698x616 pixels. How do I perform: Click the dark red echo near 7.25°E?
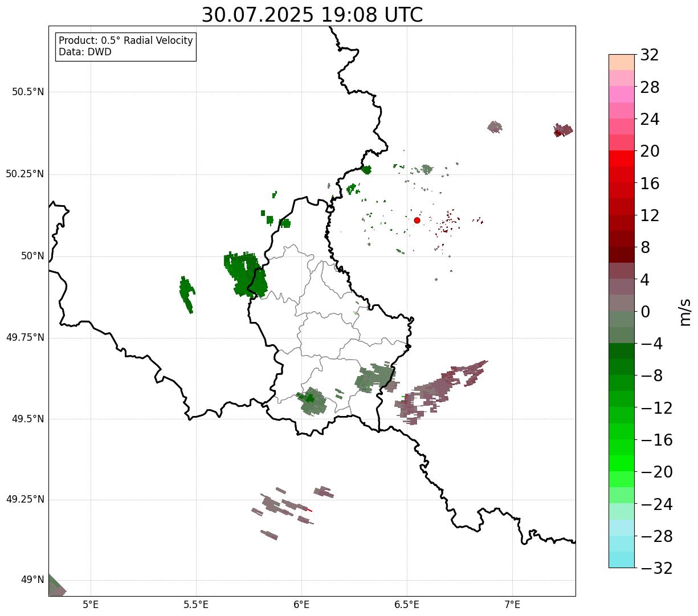[x=563, y=130]
